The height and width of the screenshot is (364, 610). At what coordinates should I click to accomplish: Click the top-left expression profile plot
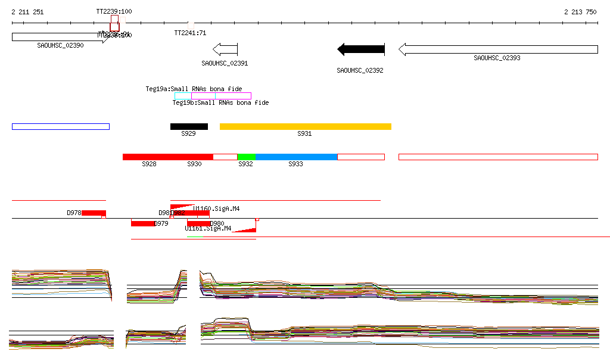[62, 284]
